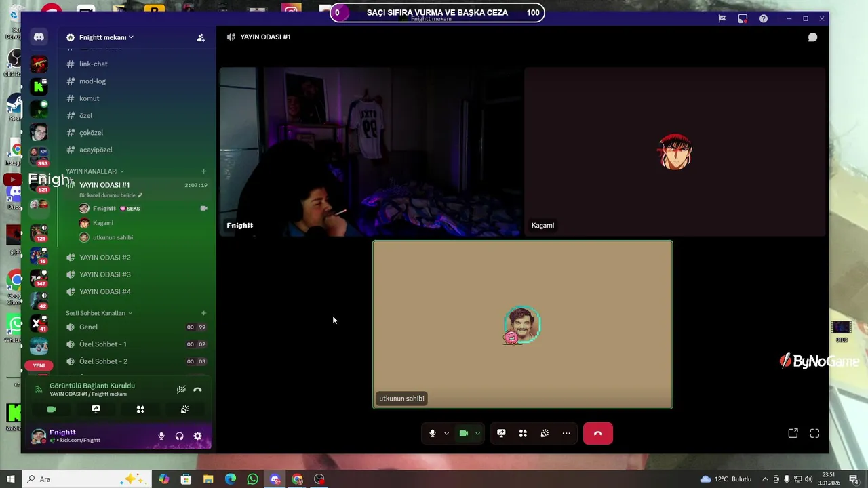Collapse Sesli Sohbet Kanalları category

99,313
